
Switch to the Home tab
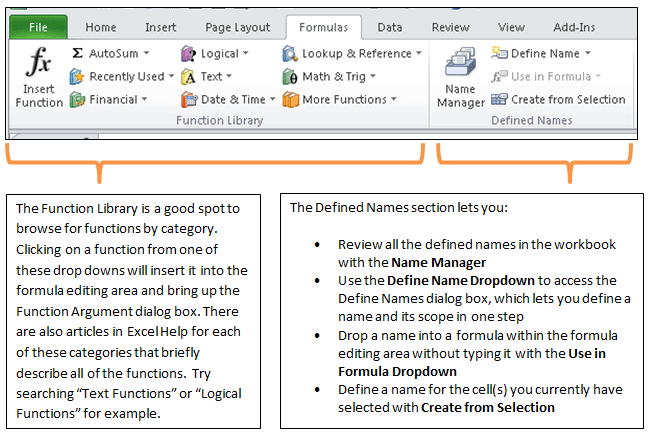[101, 27]
